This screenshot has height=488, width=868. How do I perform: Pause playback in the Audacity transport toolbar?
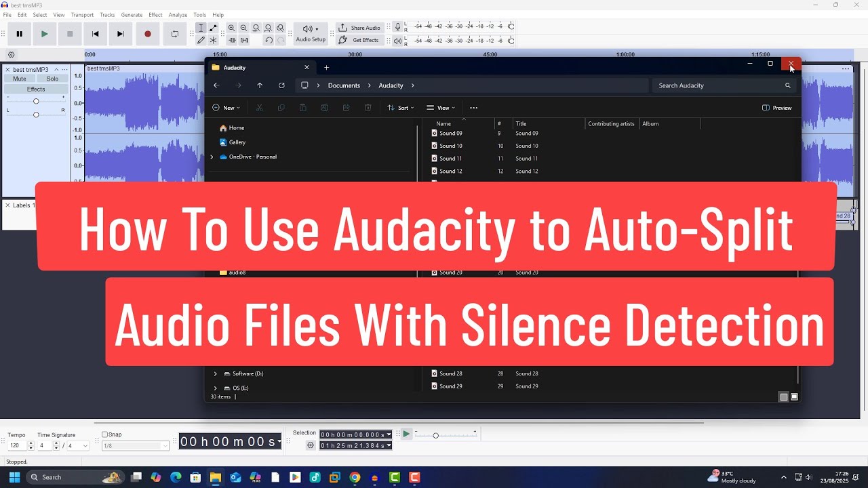click(19, 34)
